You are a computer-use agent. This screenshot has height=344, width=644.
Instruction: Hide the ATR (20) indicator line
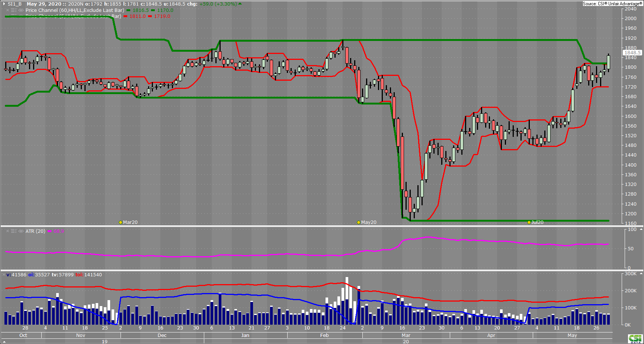pos(21,231)
